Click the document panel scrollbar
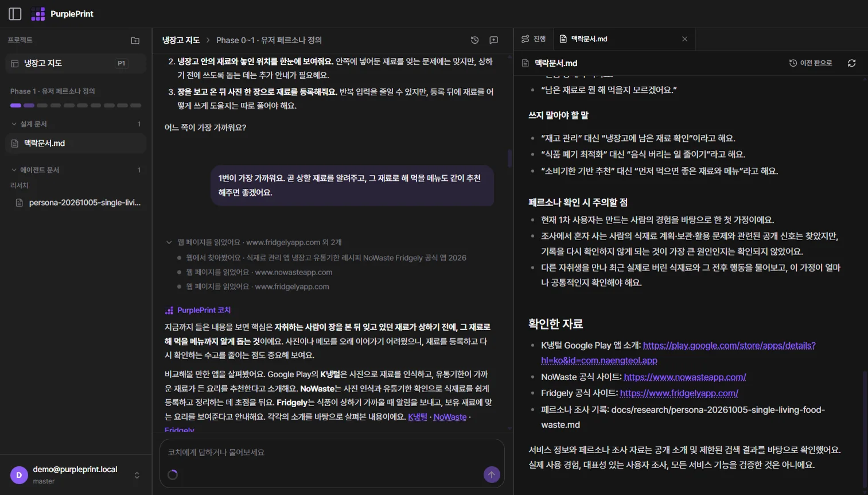This screenshot has width=868, height=495. click(865, 430)
